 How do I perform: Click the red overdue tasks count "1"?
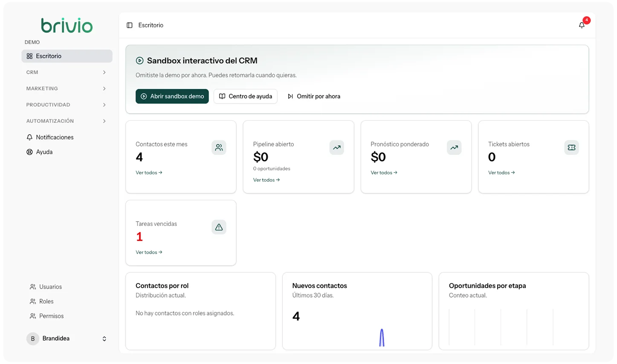coord(139,237)
